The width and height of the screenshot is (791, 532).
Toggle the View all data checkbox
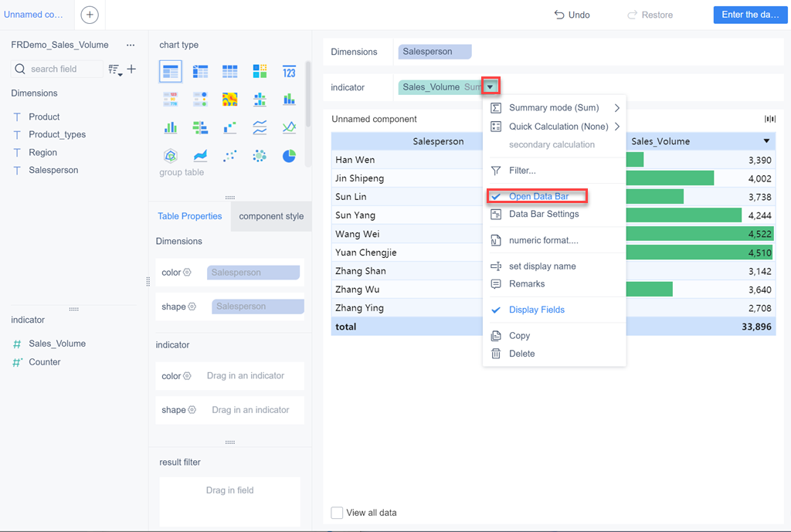point(337,513)
